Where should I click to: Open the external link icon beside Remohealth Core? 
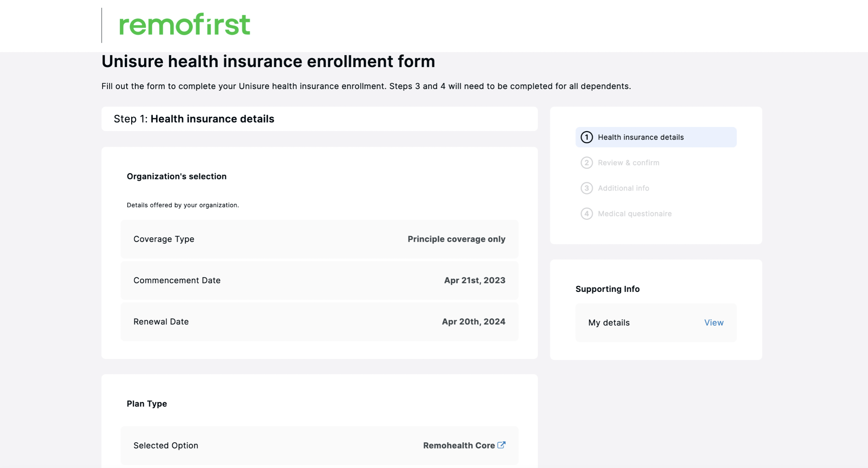tap(501, 445)
